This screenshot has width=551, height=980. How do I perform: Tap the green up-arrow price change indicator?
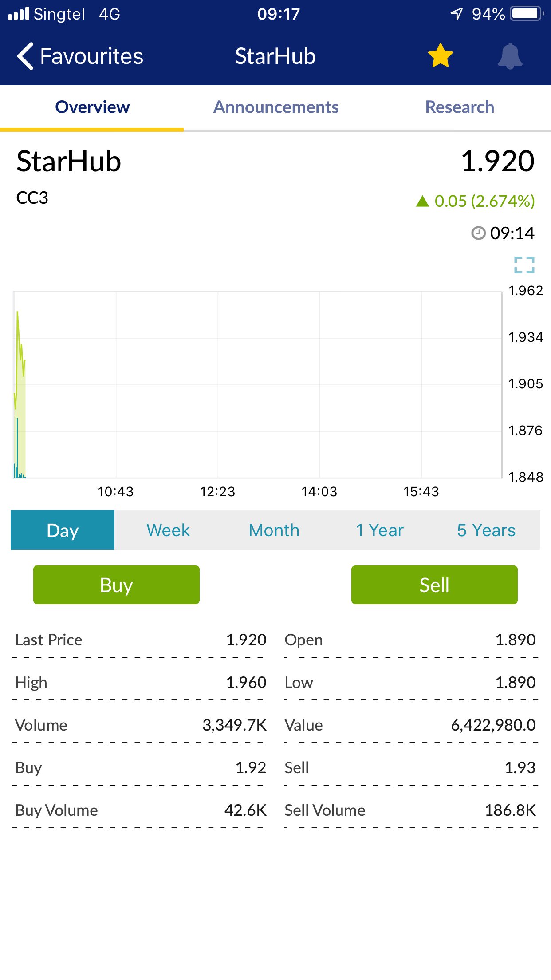point(423,202)
